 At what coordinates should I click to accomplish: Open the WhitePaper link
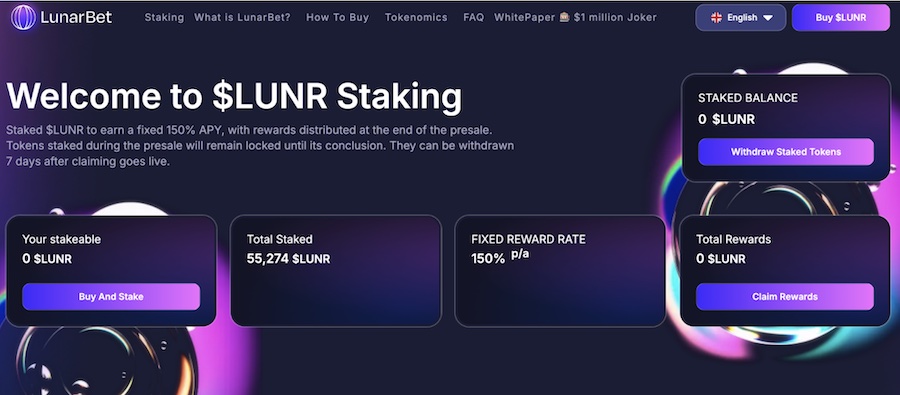[x=525, y=17]
